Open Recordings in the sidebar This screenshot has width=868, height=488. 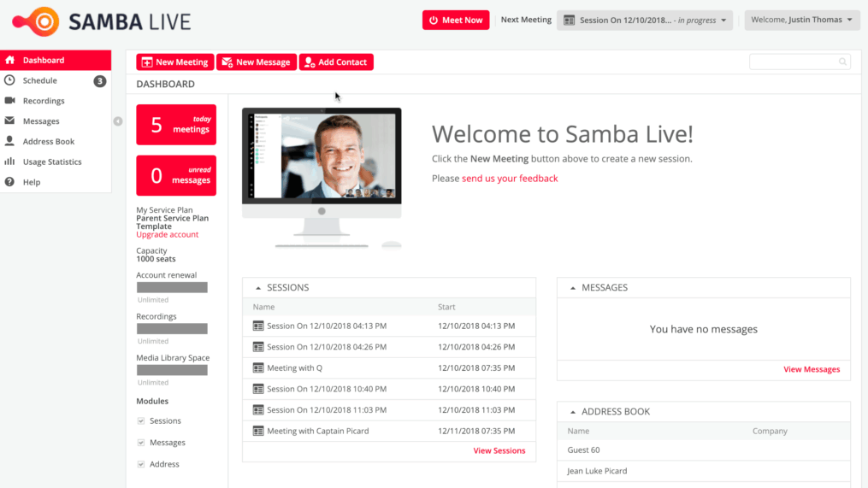[56, 101]
